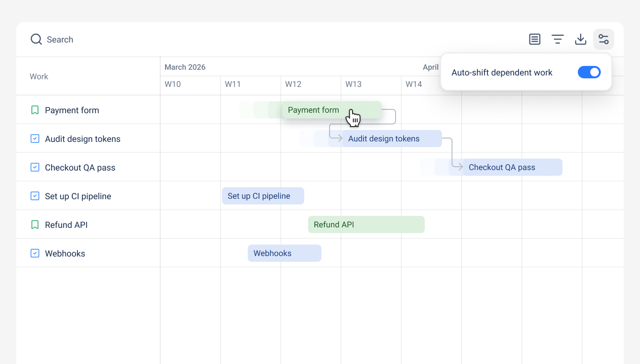Click the W11 week header

click(233, 84)
